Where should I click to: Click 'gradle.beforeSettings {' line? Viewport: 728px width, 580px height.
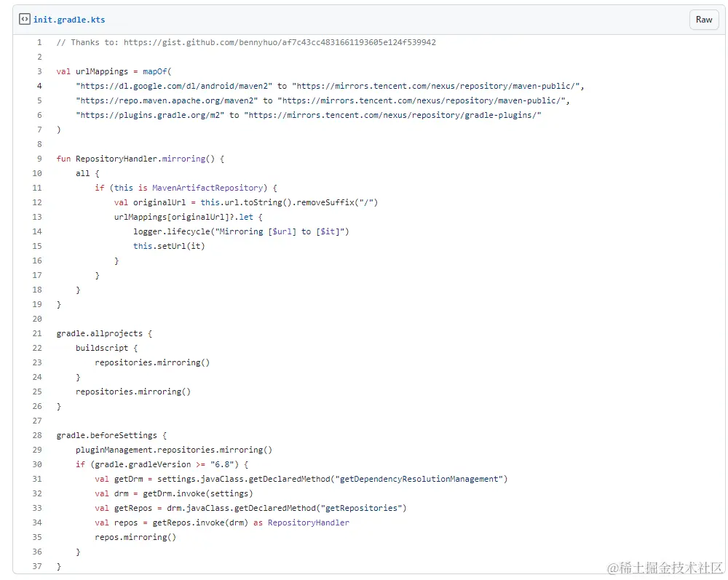(111, 435)
